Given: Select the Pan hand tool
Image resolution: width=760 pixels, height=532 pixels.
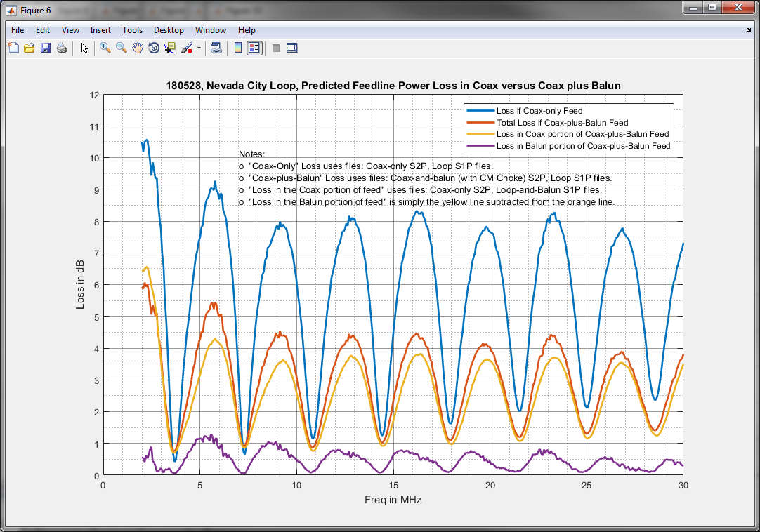Looking at the screenshot, I should (138, 48).
